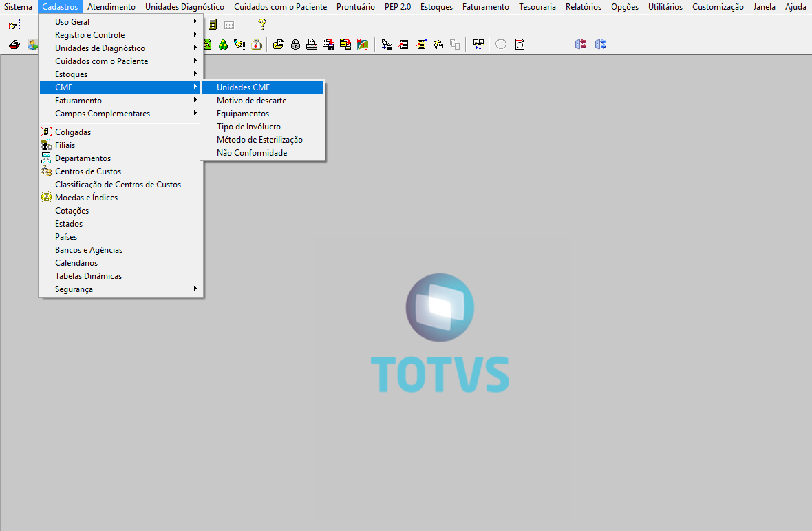
Task: Open Centros de Custos entry
Action: pos(120,171)
